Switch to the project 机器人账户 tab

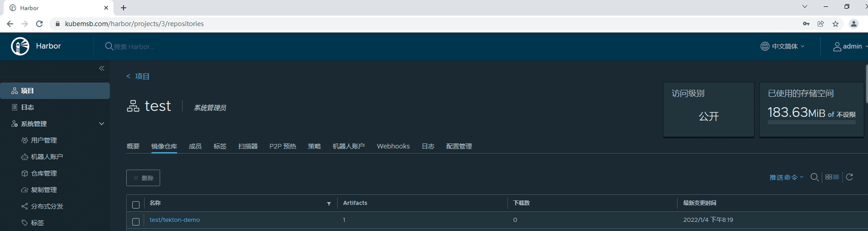348,146
